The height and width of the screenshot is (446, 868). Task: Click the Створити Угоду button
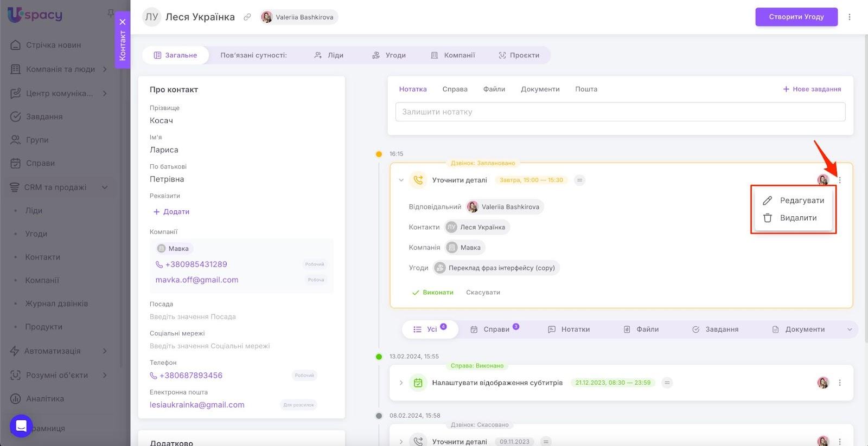pyautogui.click(x=796, y=17)
